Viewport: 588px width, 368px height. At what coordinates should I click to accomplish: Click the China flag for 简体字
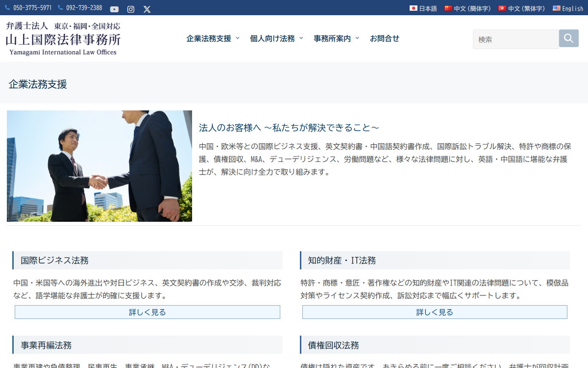(448, 8)
